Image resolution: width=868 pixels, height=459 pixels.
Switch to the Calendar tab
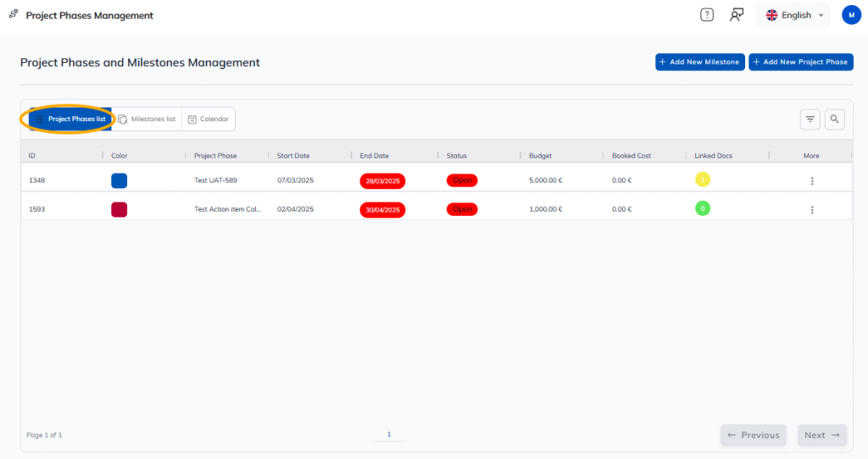(209, 119)
